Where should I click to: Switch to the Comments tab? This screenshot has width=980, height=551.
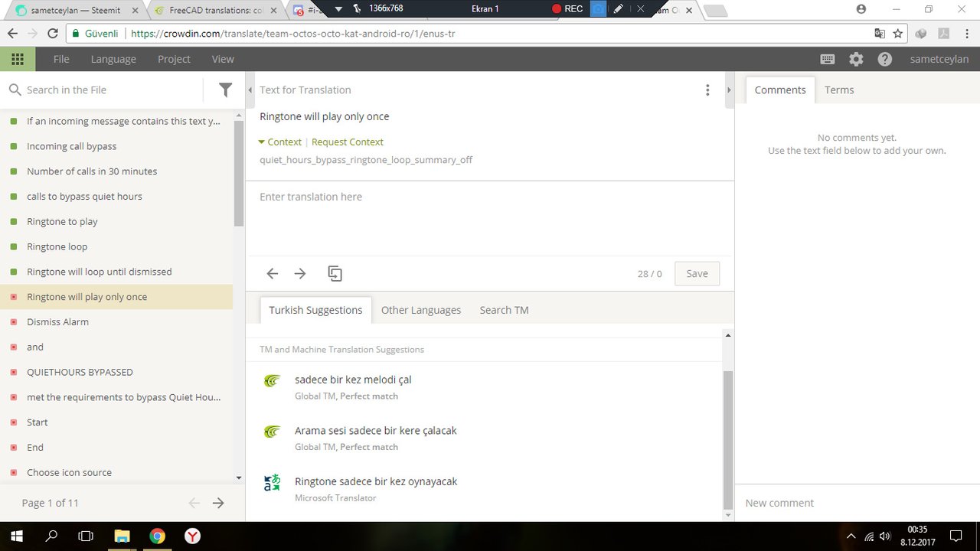[x=780, y=90]
